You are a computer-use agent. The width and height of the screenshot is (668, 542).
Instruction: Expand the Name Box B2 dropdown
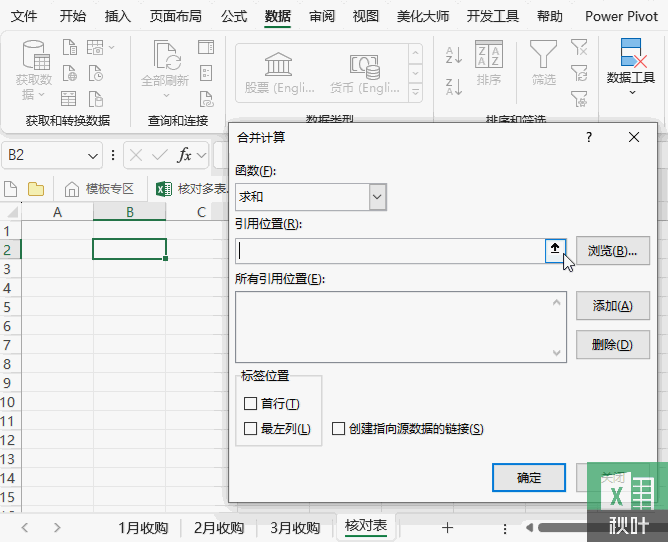tap(93, 156)
